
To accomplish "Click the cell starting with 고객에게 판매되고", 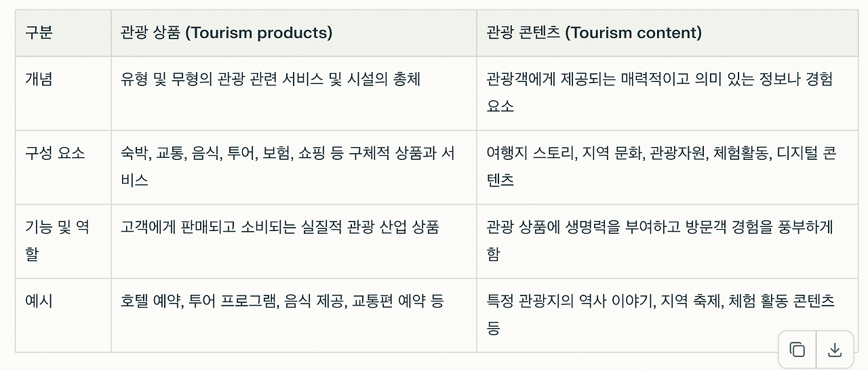I will coord(294,241).
